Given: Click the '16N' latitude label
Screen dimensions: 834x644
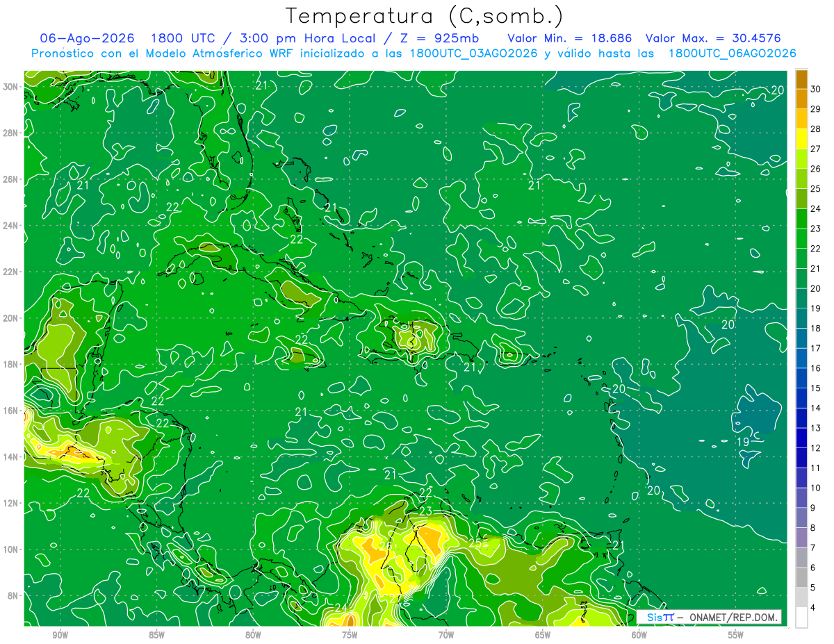Looking at the screenshot, I should coord(10,411).
